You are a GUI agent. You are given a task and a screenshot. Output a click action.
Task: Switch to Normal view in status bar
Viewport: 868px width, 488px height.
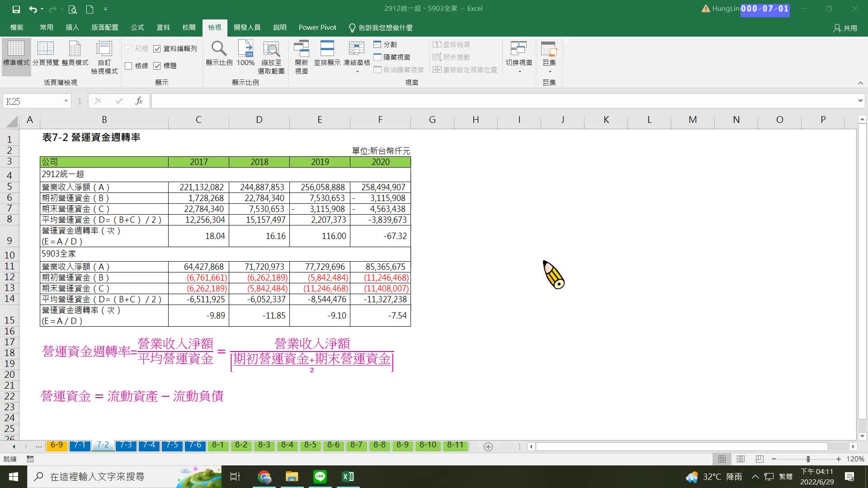click(x=722, y=459)
